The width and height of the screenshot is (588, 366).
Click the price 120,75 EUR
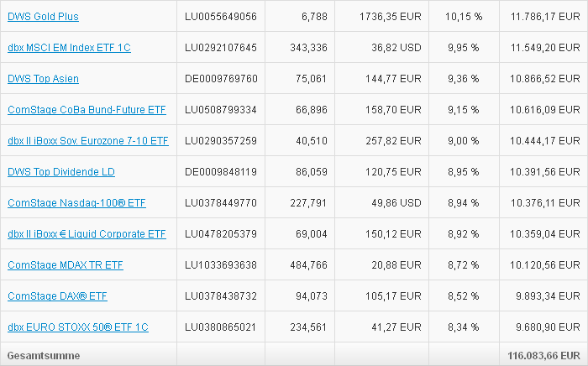393,172
